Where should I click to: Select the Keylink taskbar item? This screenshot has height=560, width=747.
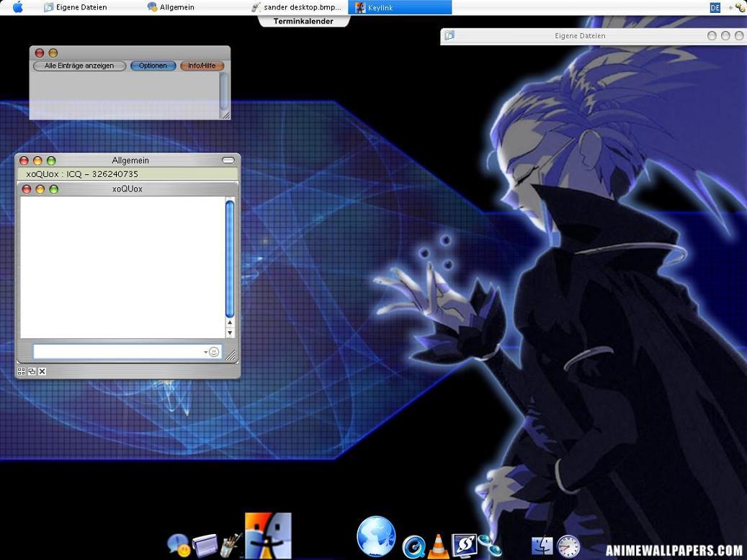[x=401, y=7]
